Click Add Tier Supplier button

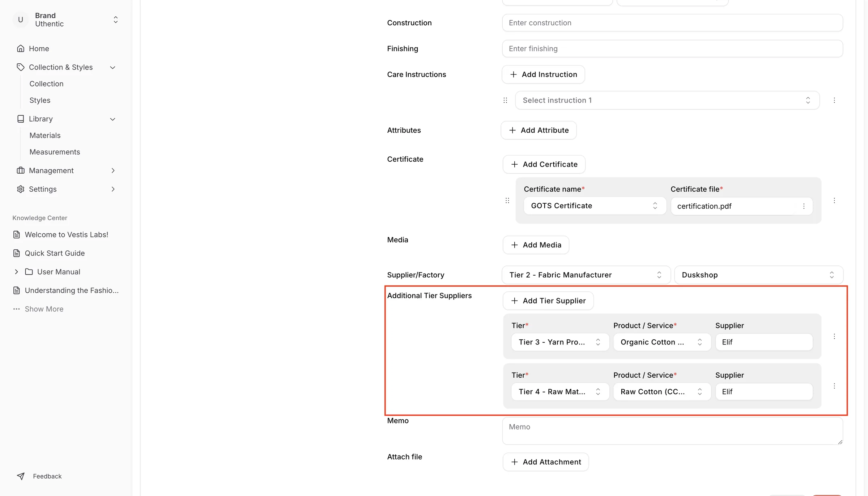[548, 301]
